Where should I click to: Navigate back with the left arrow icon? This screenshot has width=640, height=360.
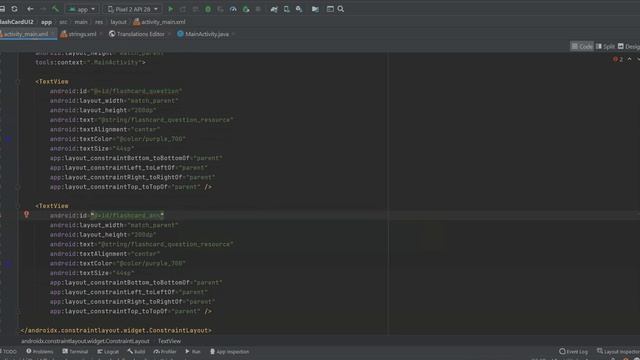coord(30,9)
